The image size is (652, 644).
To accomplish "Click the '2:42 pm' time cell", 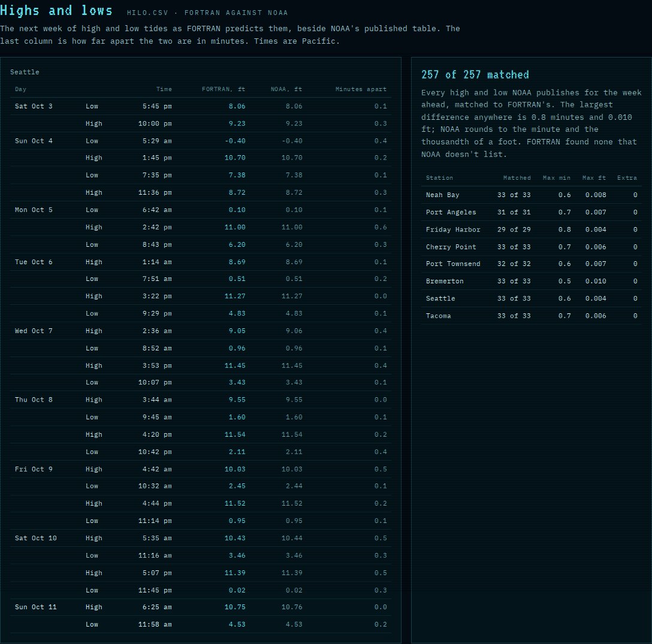I will [x=157, y=227].
